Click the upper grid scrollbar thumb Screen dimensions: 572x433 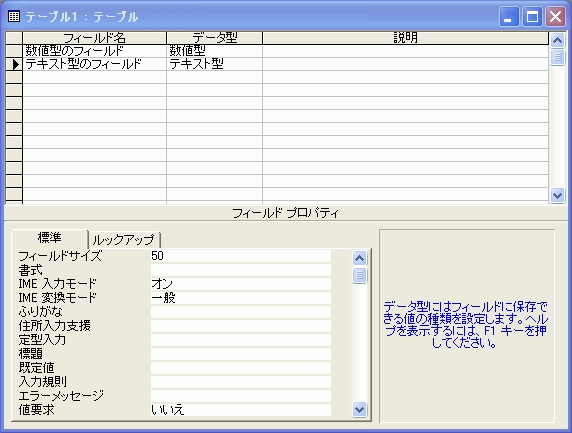click(557, 57)
